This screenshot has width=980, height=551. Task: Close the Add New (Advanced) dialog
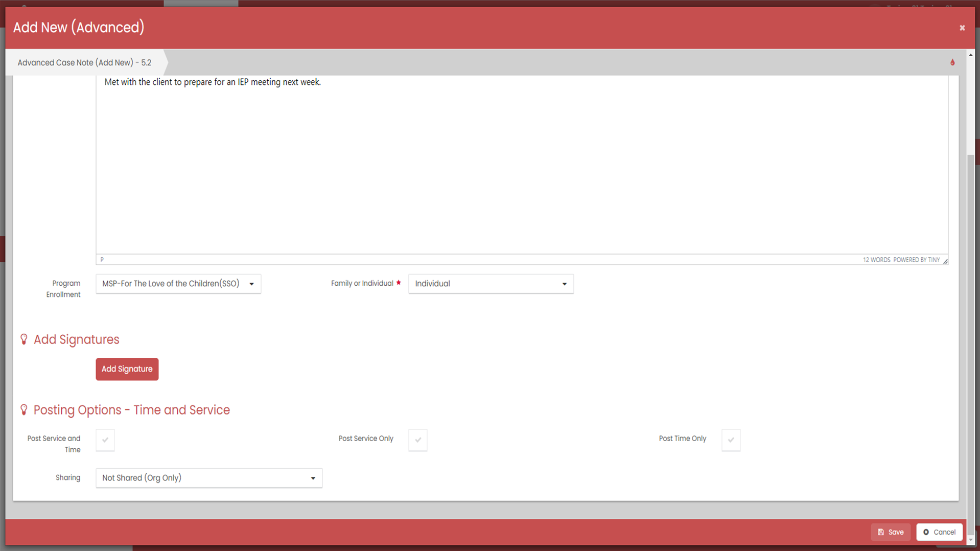tap(962, 28)
